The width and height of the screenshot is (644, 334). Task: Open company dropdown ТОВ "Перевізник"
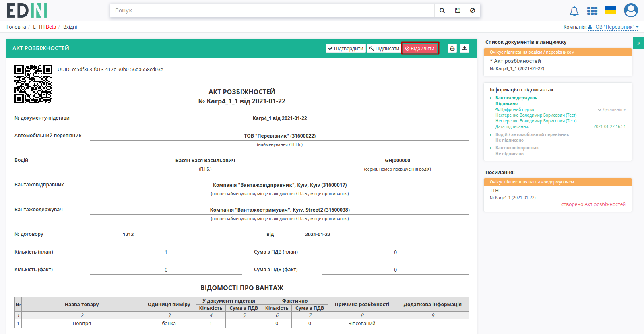click(x=613, y=27)
